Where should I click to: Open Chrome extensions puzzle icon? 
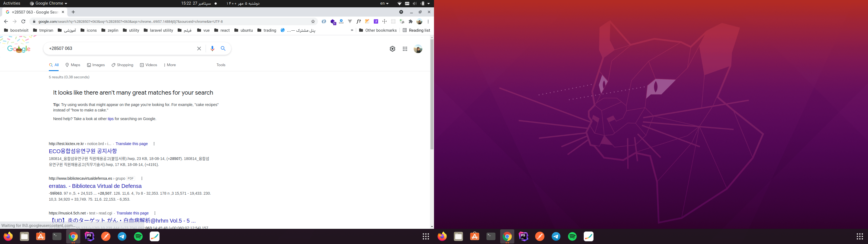point(410,22)
